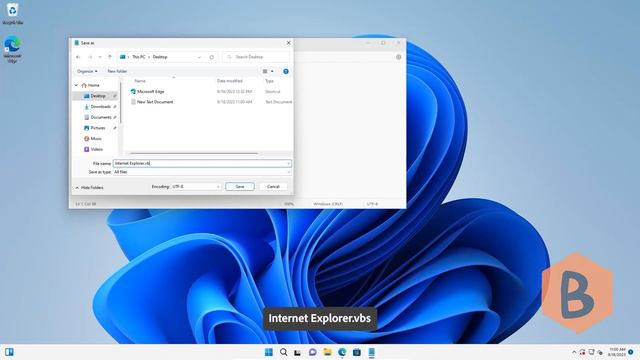The image size is (640, 360).
Task: Click the UTF-8 entry in Notepad status bar
Action: point(372,204)
